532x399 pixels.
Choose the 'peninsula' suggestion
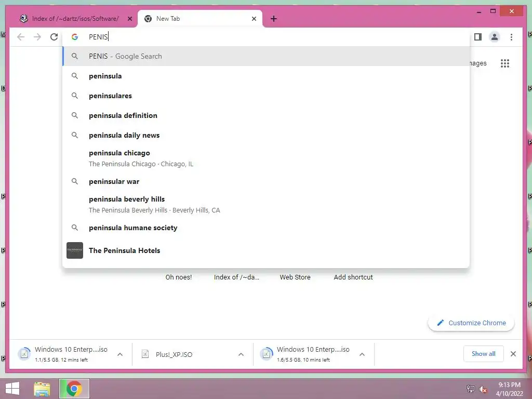click(x=266, y=76)
